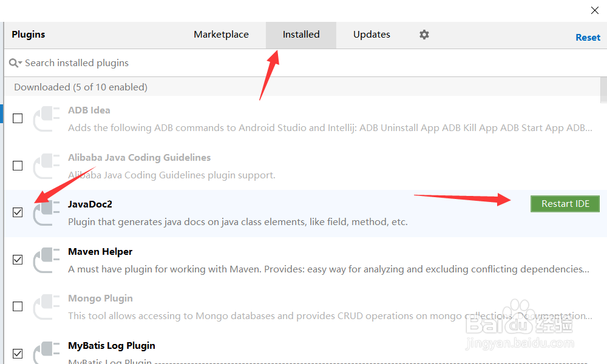
Task: Click the ADB Idea plugin icon
Action: (46, 119)
